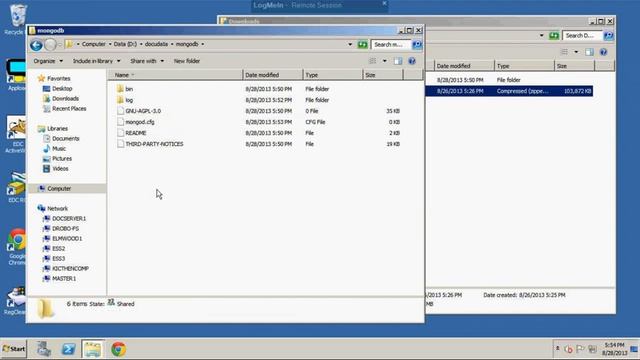Open ELMWOOD1 network computer
This screenshot has height=360, width=640.
(x=67, y=239)
